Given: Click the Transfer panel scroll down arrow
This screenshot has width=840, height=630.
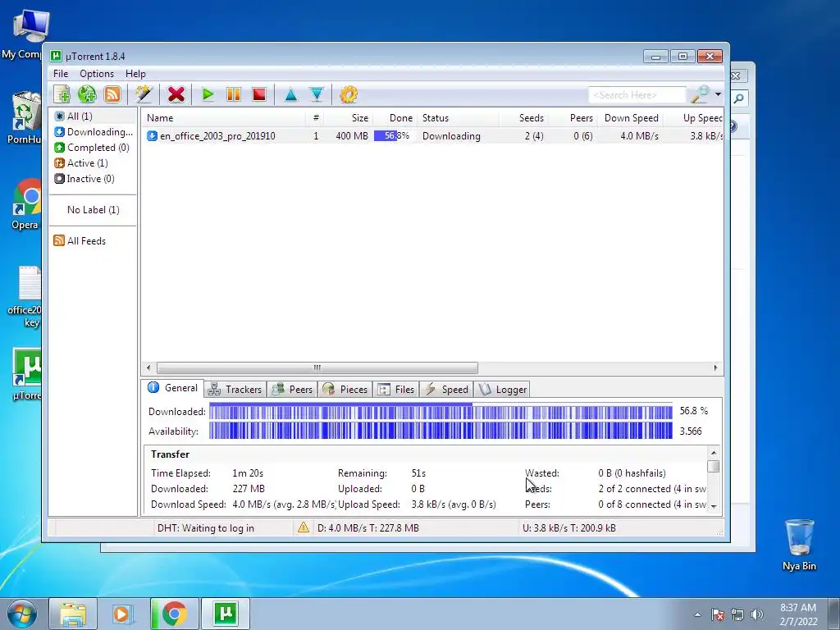Looking at the screenshot, I should coord(714,505).
